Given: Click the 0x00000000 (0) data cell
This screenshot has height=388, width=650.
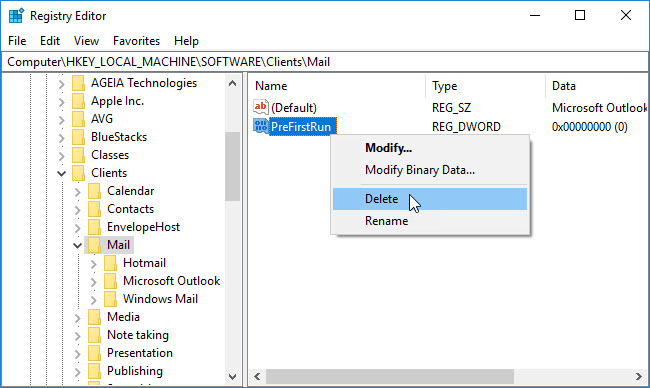Looking at the screenshot, I should tap(589, 126).
